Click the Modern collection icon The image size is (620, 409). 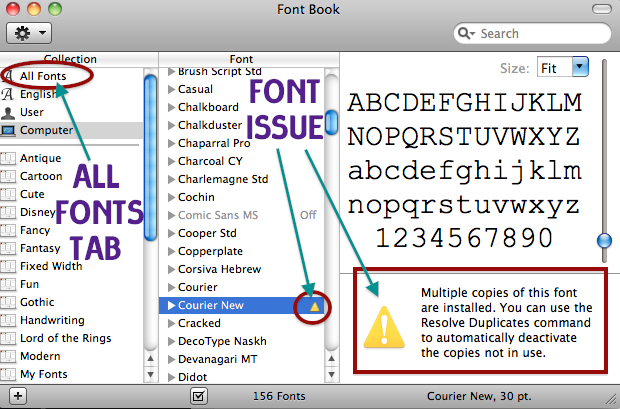pos(8,356)
